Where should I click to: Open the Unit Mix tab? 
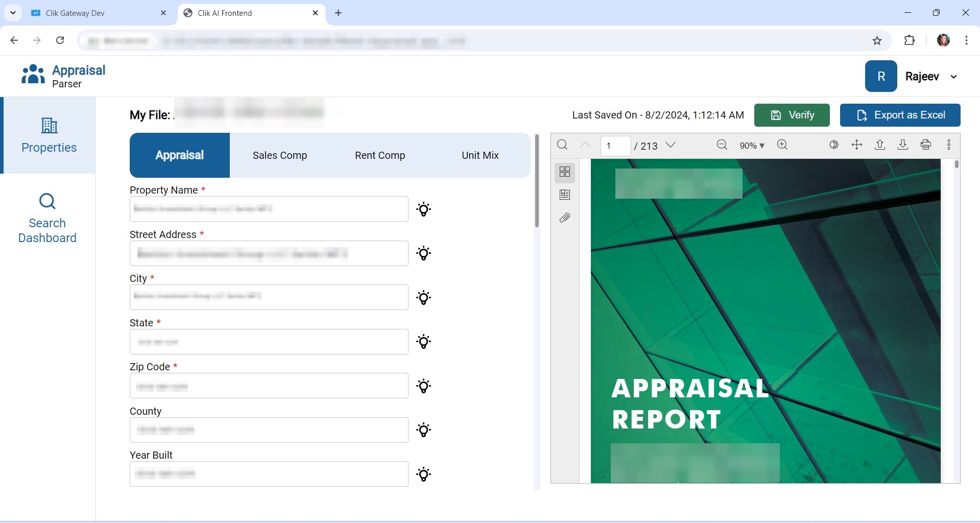(x=480, y=155)
